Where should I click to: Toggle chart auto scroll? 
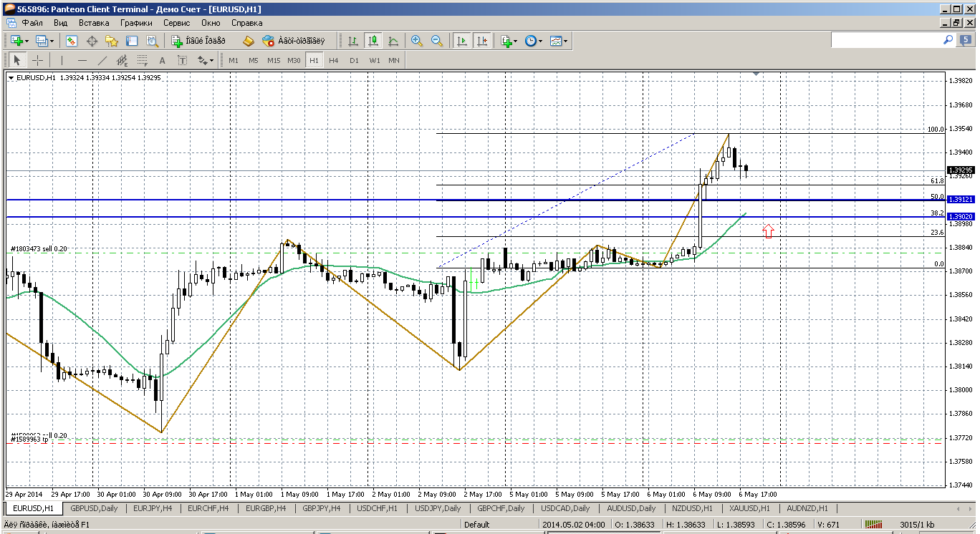[x=462, y=41]
